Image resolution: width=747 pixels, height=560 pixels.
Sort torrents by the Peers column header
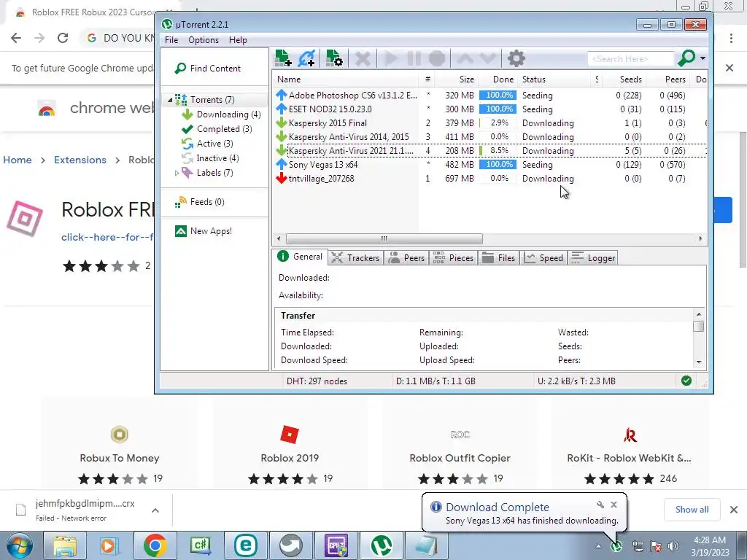click(x=667, y=79)
